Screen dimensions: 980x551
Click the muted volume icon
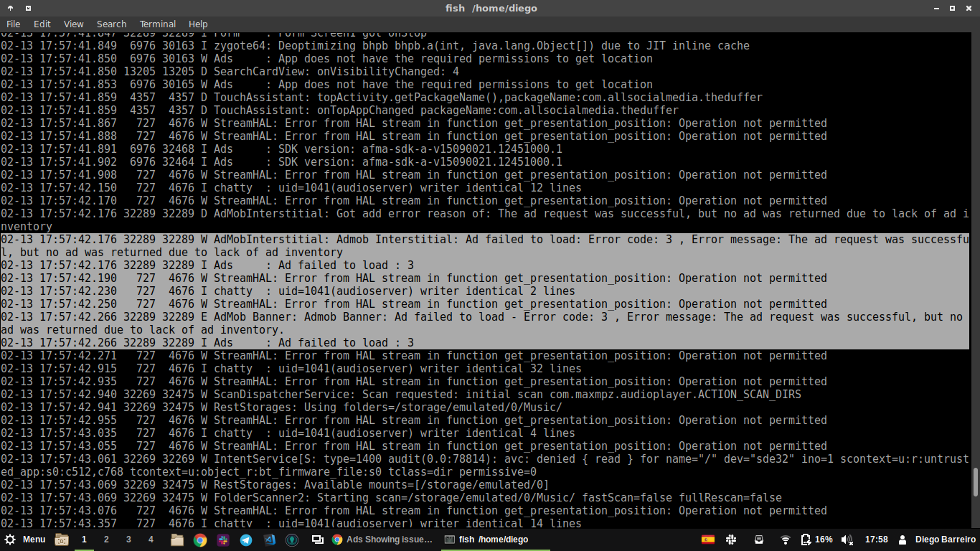[x=847, y=540]
